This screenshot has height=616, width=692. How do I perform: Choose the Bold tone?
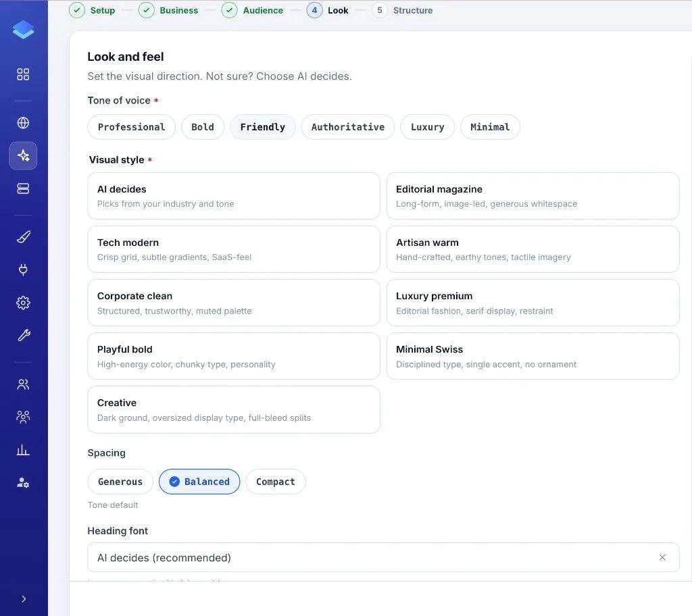(203, 127)
